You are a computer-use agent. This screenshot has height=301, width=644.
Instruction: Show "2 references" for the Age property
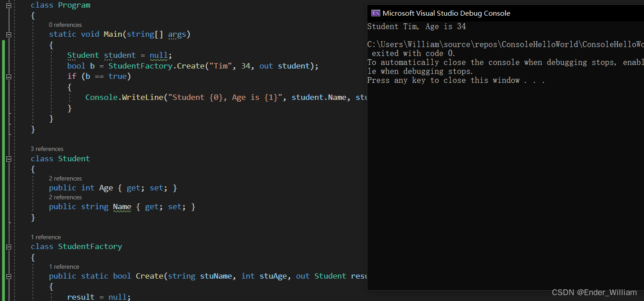(65, 178)
